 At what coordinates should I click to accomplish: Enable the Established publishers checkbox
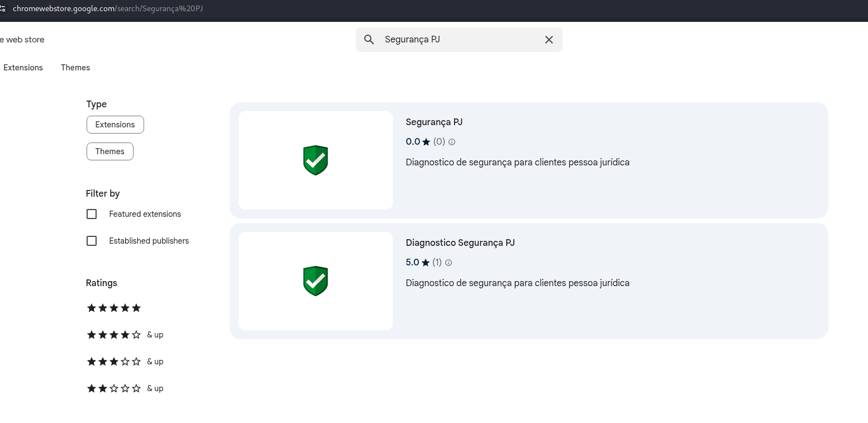point(92,241)
